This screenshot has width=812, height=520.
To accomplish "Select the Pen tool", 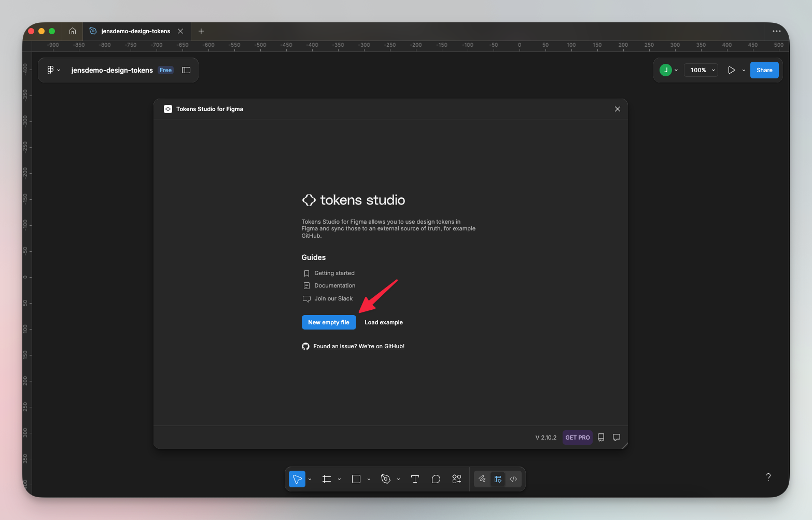I will click(386, 479).
